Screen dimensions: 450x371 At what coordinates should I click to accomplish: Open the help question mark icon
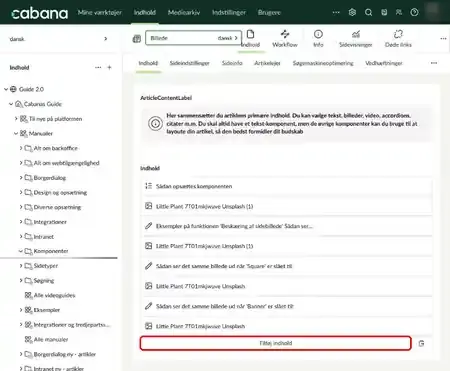click(414, 12)
